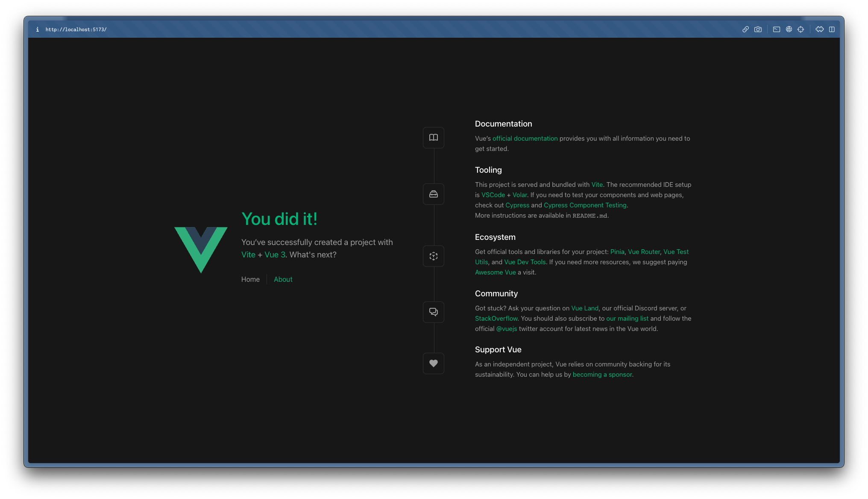The image size is (868, 499).
Task: Click the copy link icon in toolbar
Action: [745, 30]
